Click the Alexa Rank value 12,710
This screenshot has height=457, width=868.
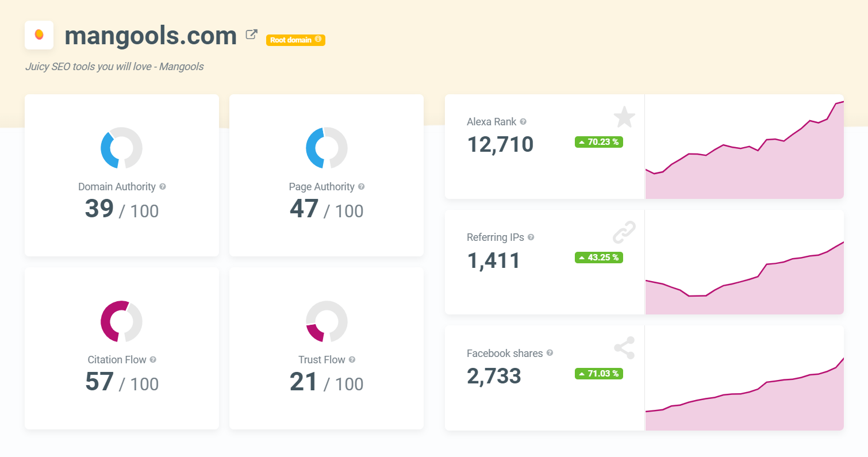pyautogui.click(x=501, y=144)
